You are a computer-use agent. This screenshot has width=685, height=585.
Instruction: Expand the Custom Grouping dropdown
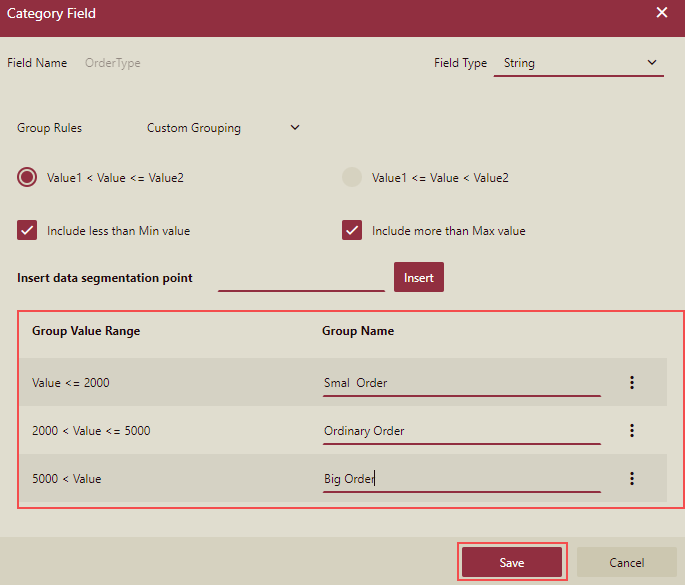222,128
